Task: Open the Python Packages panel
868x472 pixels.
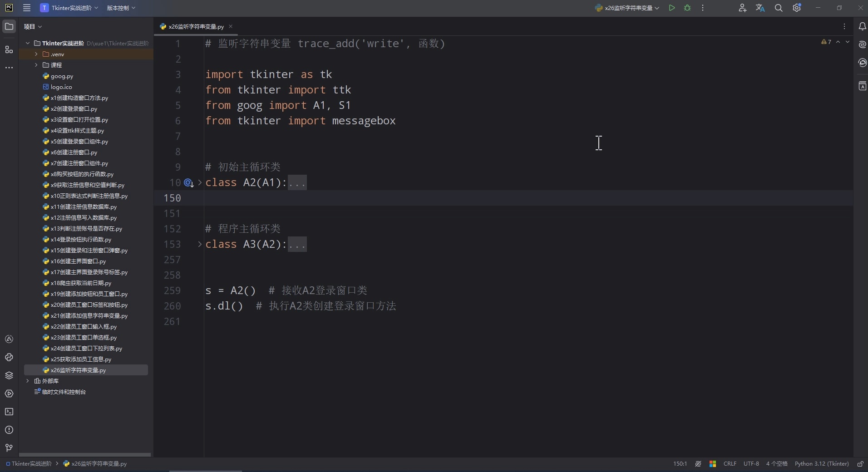Action: click(9, 375)
